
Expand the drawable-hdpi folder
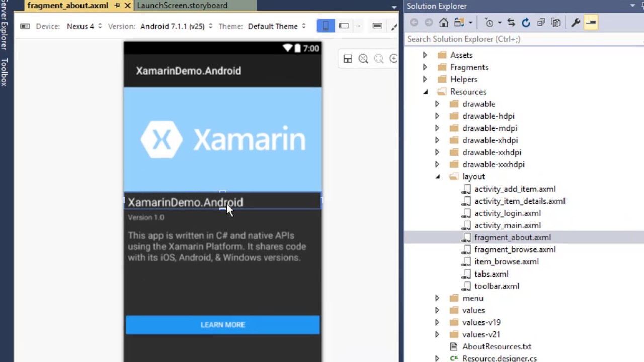tap(437, 116)
